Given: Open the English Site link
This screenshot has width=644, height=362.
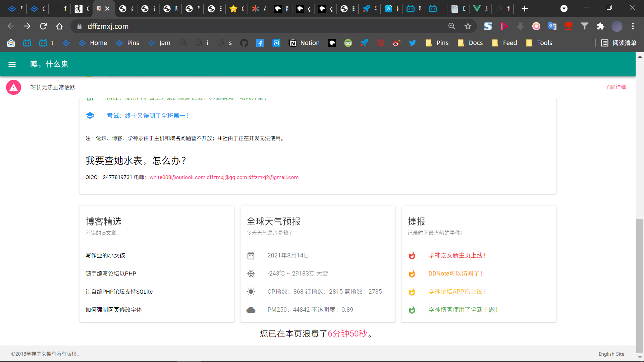Looking at the screenshot, I should point(611,354).
